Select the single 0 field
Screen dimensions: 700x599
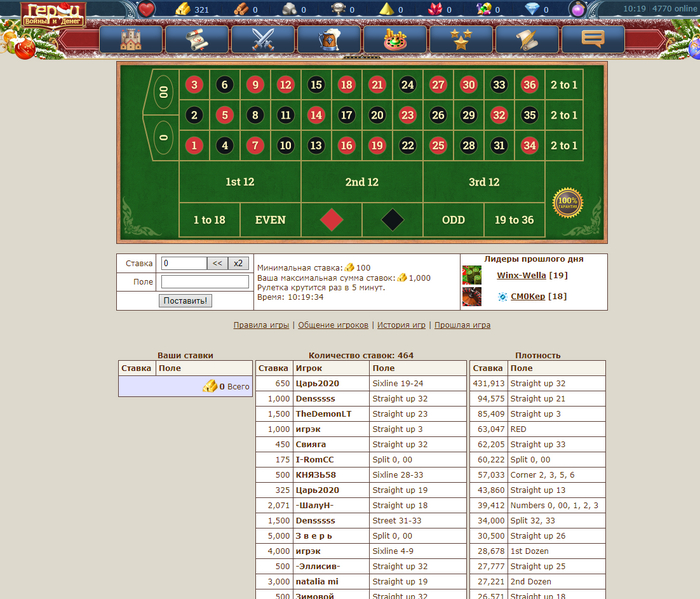click(x=163, y=137)
